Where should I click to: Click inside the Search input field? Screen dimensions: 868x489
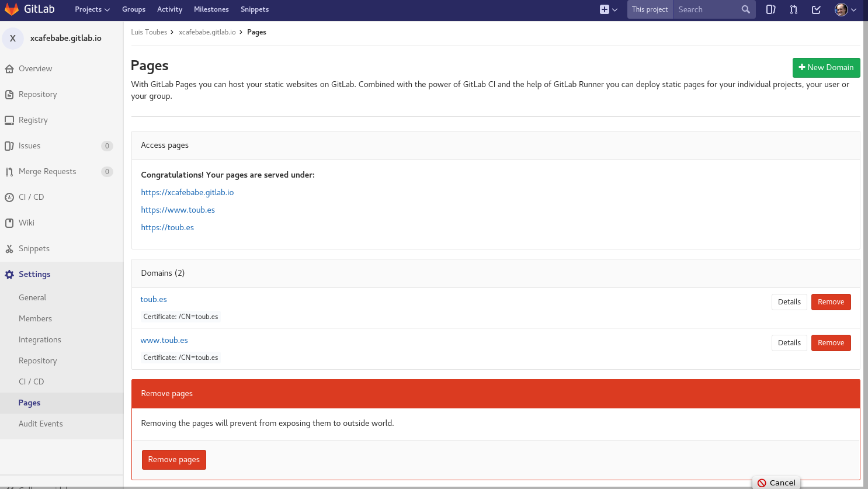pos(707,9)
